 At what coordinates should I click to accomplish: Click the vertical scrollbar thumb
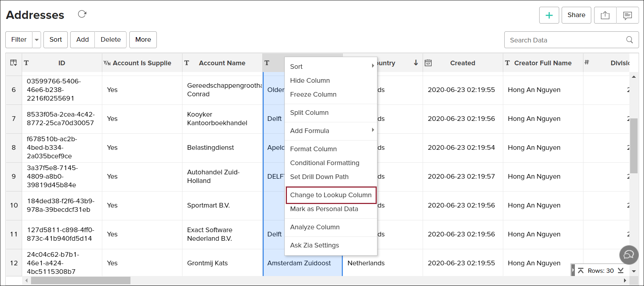coord(633,145)
